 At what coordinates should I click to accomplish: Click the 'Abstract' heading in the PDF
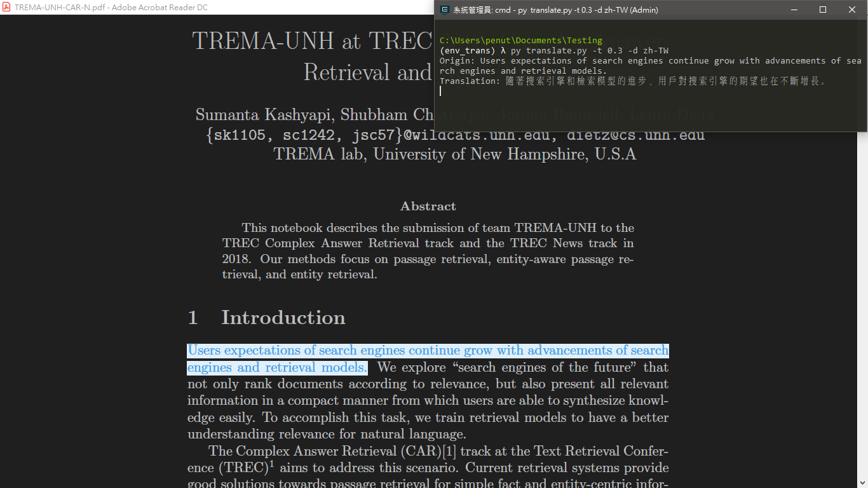[x=428, y=207]
